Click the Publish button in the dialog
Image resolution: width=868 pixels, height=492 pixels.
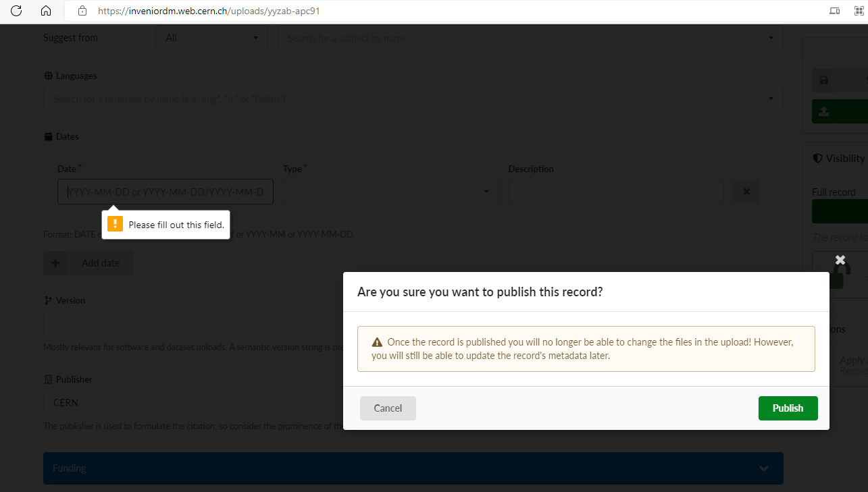pos(788,408)
